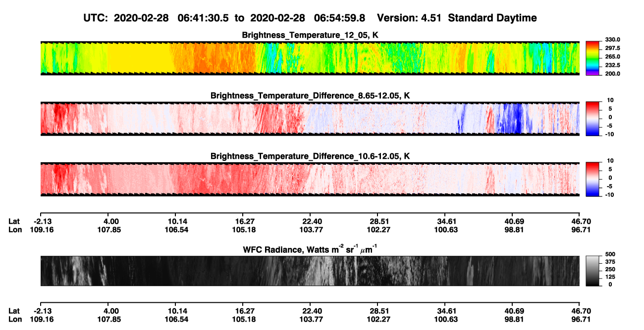Click the '375' label on the radiance colorbar
This screenshot has height=330, width=644.
click(x=610, y=262)
